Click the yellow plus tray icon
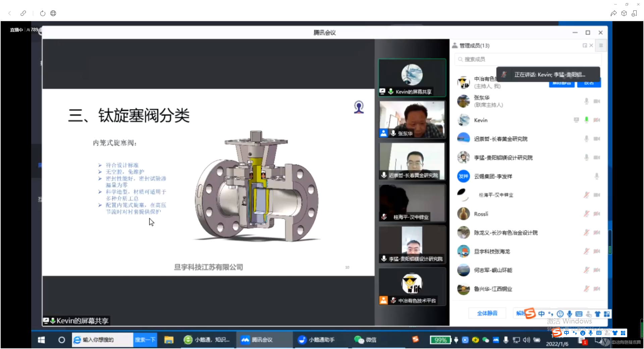This screenshot has width=644, height=349. [x=475, y=340]
